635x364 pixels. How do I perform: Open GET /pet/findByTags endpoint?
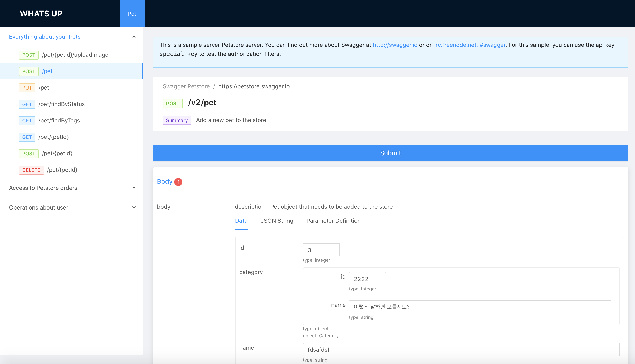pos(59,121)
